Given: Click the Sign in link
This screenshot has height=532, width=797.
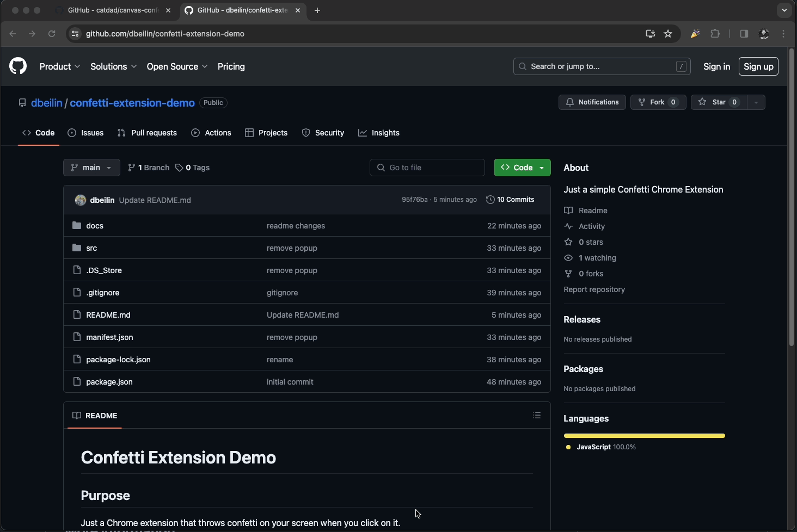Looking at the screenshot, I should pyautogui.click(x=716, y=66).
